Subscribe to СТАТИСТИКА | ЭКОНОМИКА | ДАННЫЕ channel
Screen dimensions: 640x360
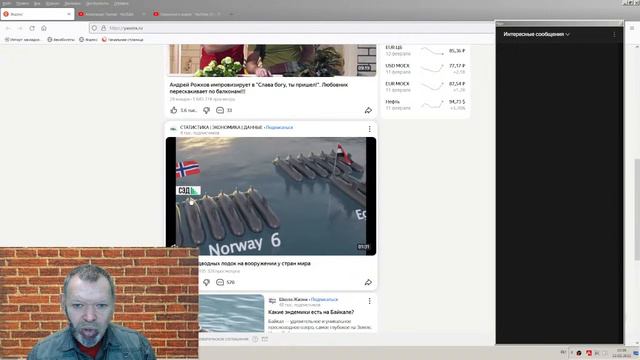[279, 127]
